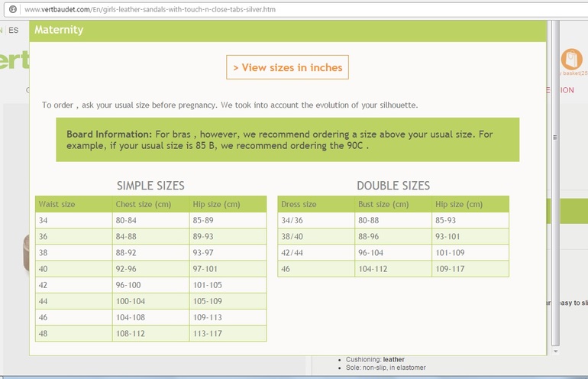Click the Dress size column header
The image size is (588, 379).
coord(315,204)
